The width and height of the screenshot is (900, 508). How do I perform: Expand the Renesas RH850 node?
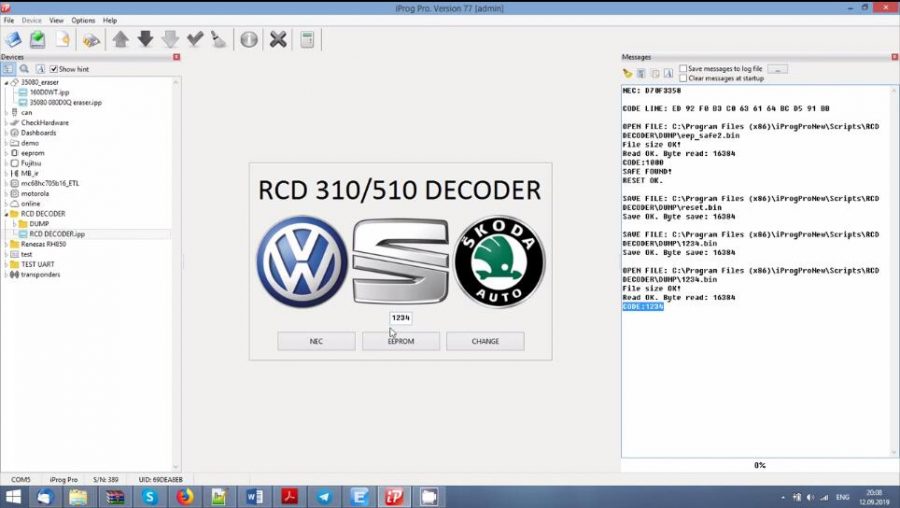pyautogui.click(x=6, y=244)
